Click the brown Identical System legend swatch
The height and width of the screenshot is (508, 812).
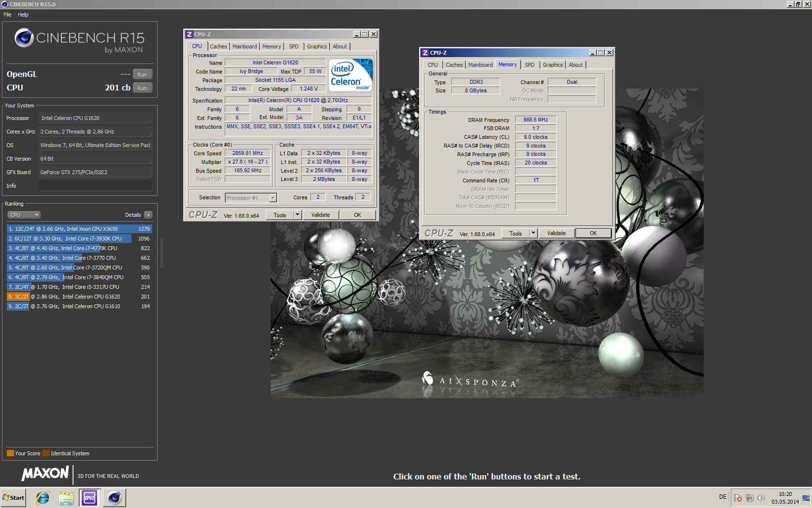[46, 453]
